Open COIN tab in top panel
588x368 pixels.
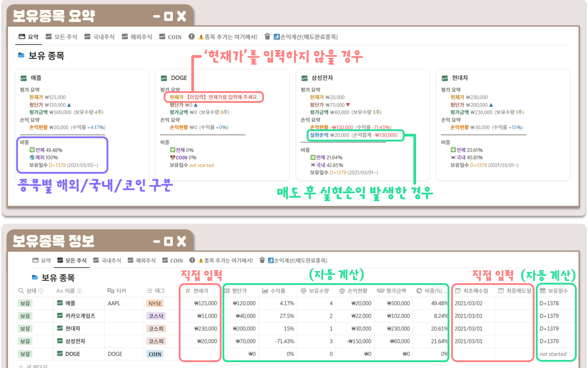170,37
